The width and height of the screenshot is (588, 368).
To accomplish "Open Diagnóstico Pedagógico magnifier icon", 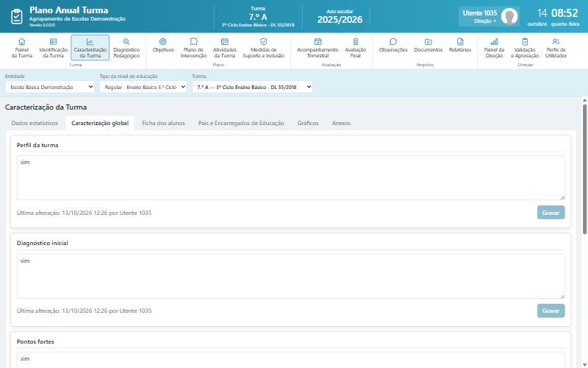I will [126, 42].
